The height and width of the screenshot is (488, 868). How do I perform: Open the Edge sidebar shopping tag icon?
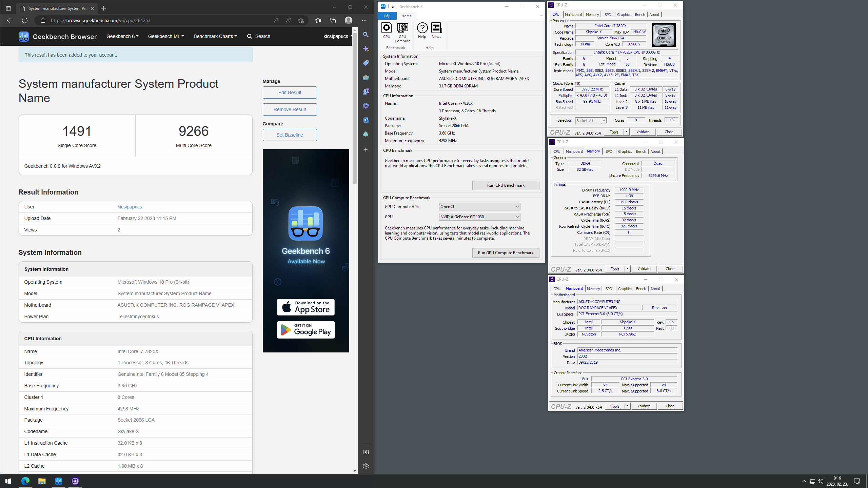[x=366, y=63]
